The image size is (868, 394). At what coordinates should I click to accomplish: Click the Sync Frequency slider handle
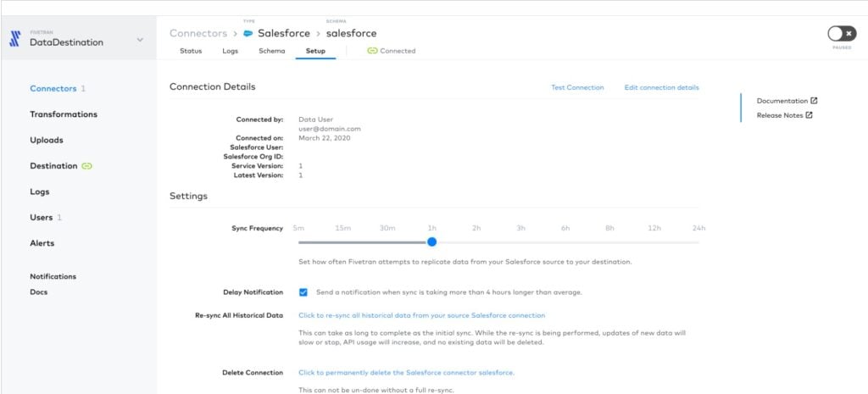point(431,241)
